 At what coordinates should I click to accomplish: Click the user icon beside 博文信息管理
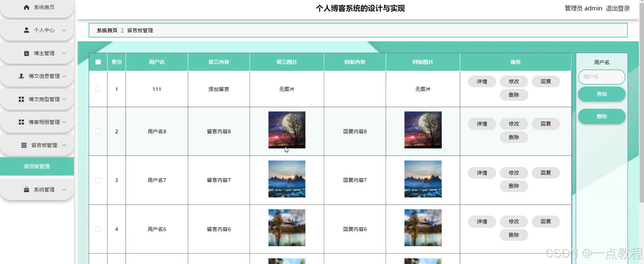pos(21,76)
